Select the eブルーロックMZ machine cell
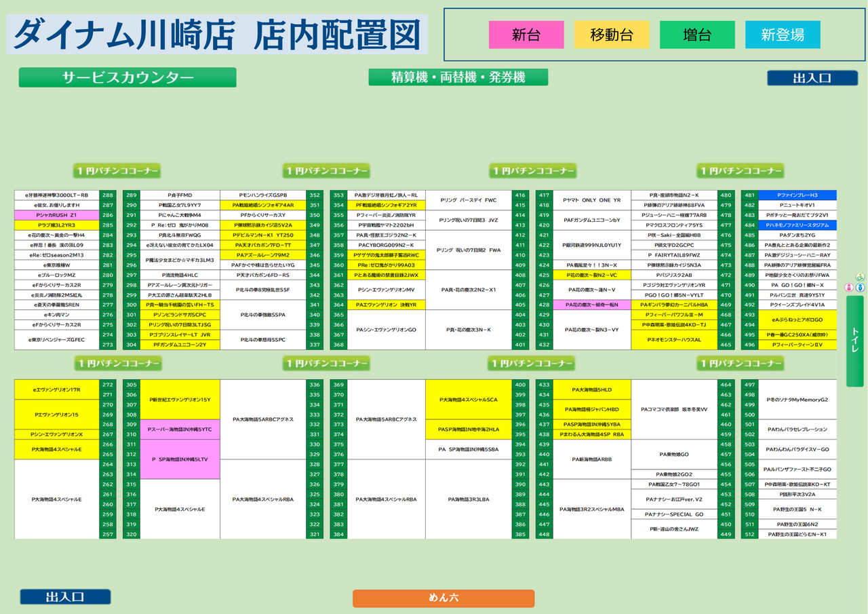 coord(57,275)
